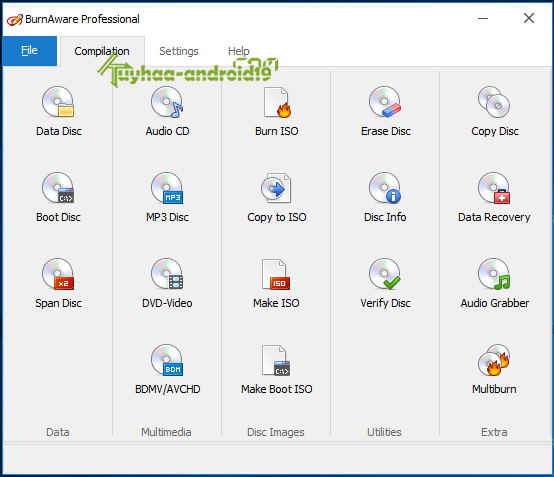
Task: Start the Span Disc tool
Action: click(x=58, y=284)
